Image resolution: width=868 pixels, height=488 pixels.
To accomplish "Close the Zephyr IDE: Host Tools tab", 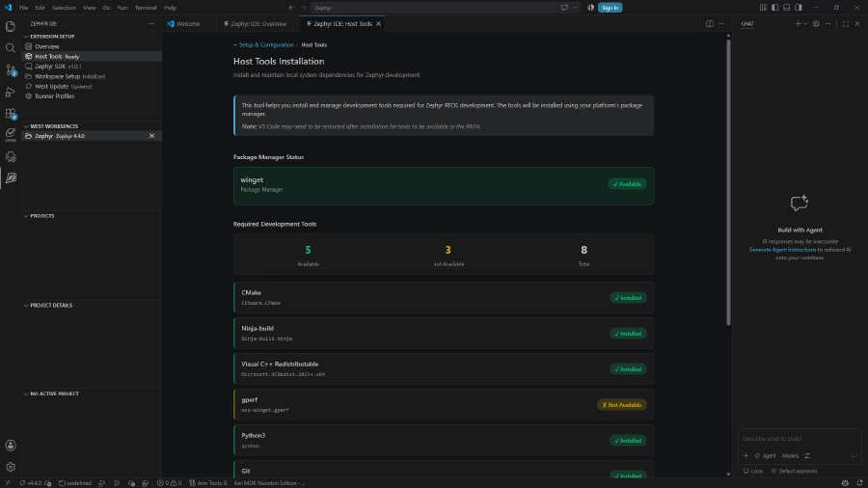I will coord(379,24).
